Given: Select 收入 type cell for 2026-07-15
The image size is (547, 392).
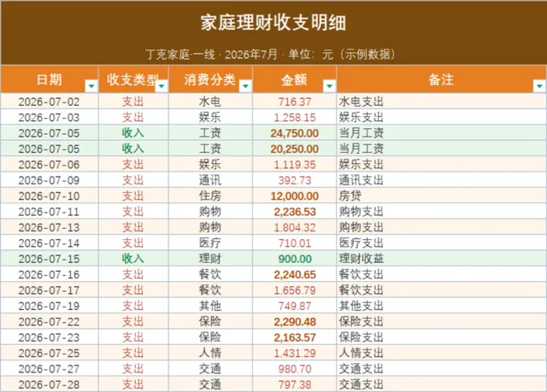Looking at the screenshot, I should click(133, 259).
